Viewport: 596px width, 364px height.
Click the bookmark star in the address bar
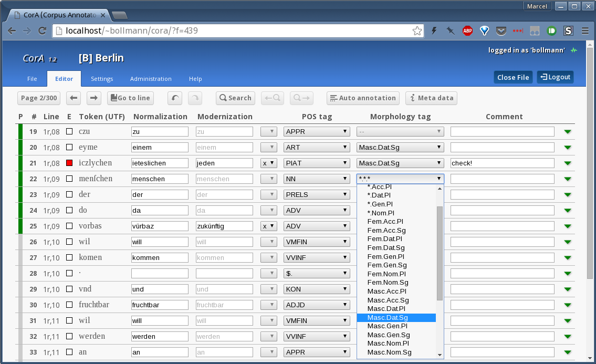[417, 31]
